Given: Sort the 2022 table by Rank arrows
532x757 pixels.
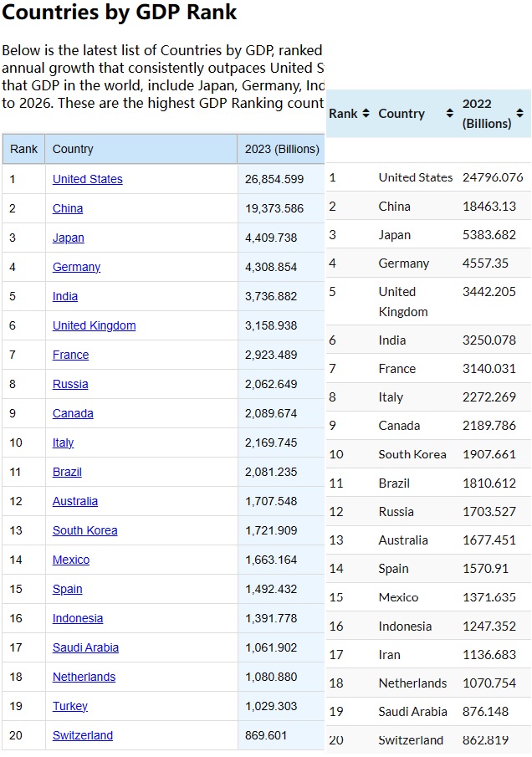Looking at the screenshot, I should point(366,114).
